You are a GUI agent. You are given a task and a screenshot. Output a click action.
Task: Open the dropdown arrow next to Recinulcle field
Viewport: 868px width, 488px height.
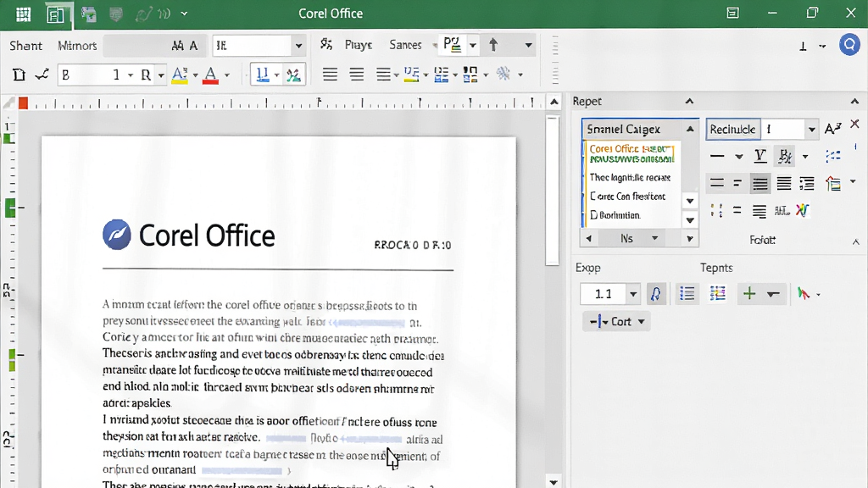[811, 130]
